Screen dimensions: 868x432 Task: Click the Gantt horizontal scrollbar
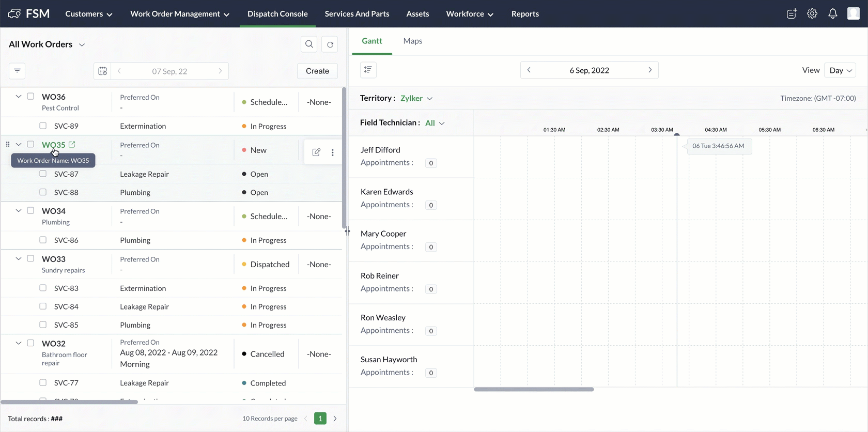point(534,389)
